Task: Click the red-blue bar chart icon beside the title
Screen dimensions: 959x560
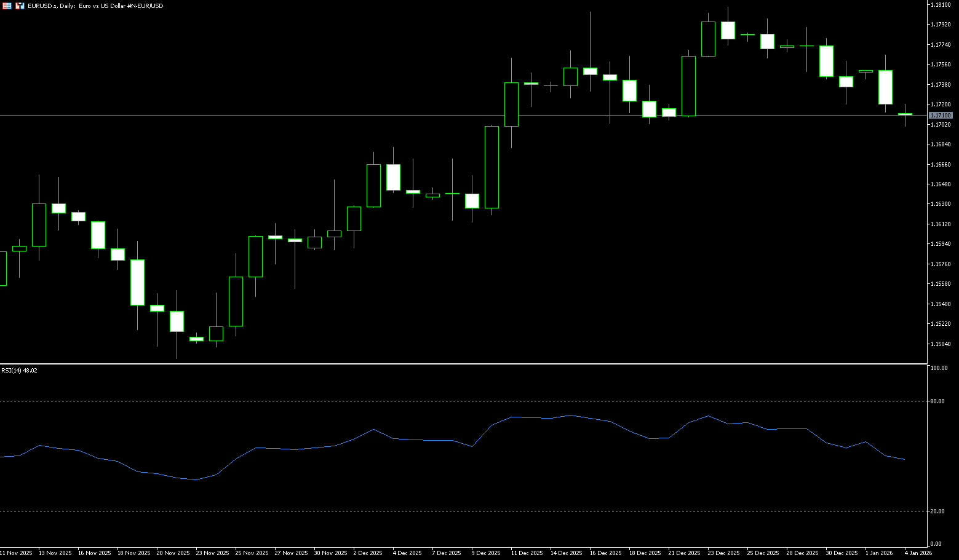Action: [x=20, y=6]
